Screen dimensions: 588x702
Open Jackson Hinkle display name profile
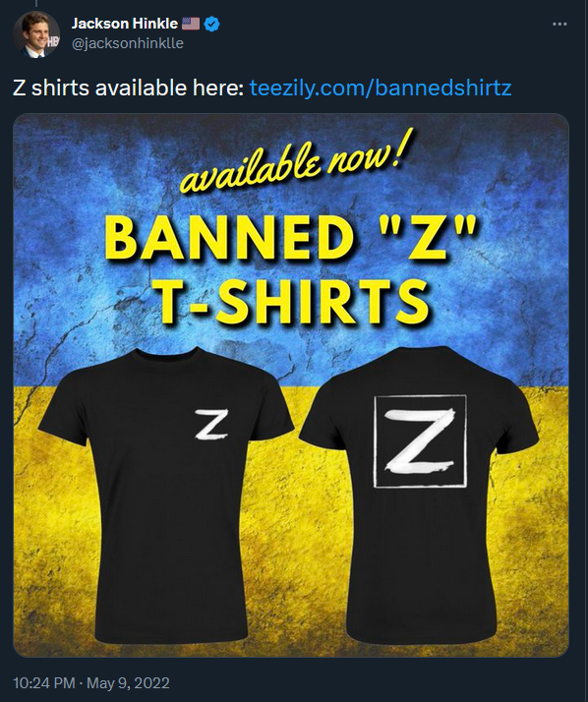[125, 24]
